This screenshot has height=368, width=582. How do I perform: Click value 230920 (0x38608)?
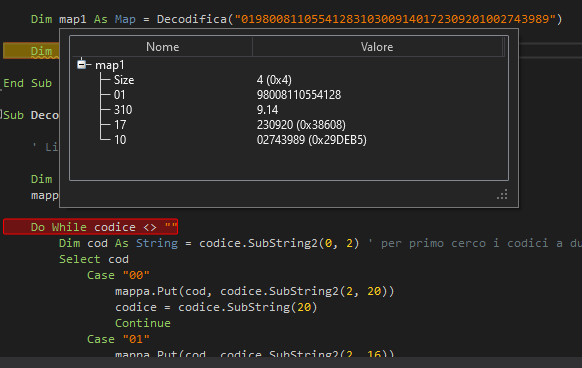[301, 125]
